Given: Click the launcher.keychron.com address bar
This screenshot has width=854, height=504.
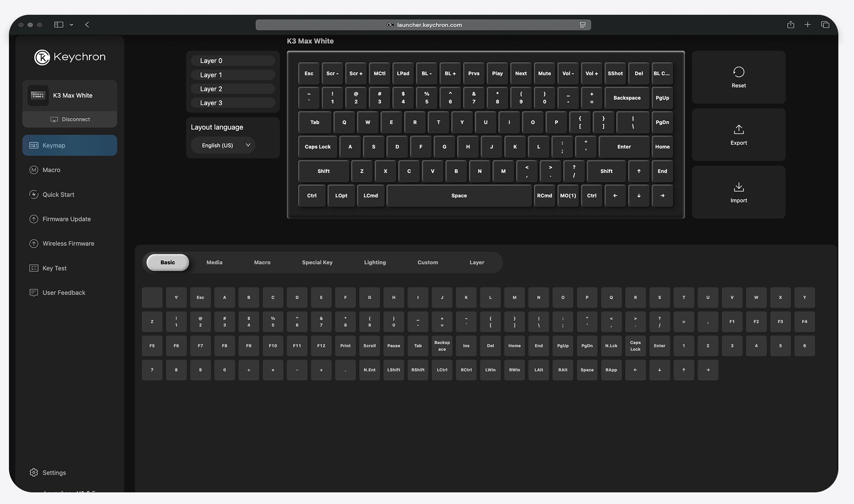Looking at the screenshot, I should tap(423, 25).
